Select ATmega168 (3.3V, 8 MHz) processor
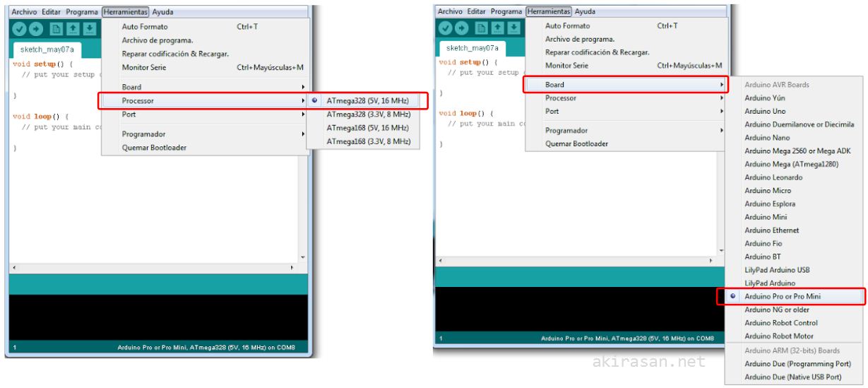This screenshot has height=388, width=868. coord(363,141)
